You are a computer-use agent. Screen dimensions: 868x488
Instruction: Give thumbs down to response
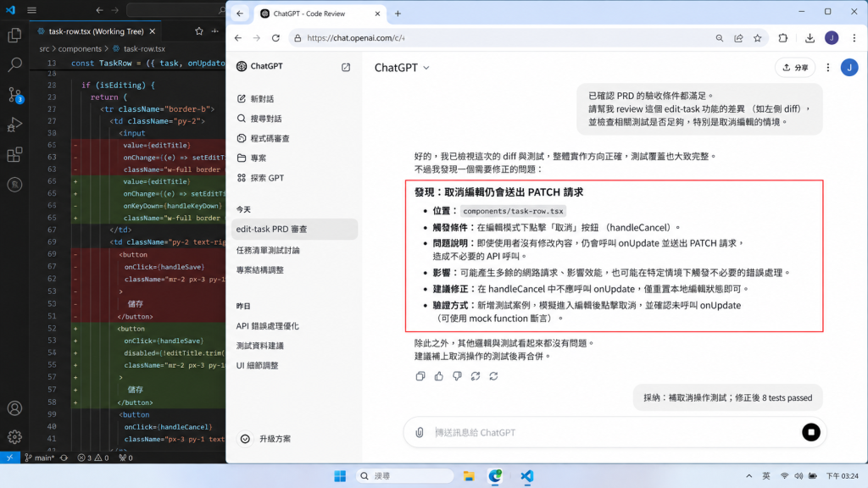point(457,376)
